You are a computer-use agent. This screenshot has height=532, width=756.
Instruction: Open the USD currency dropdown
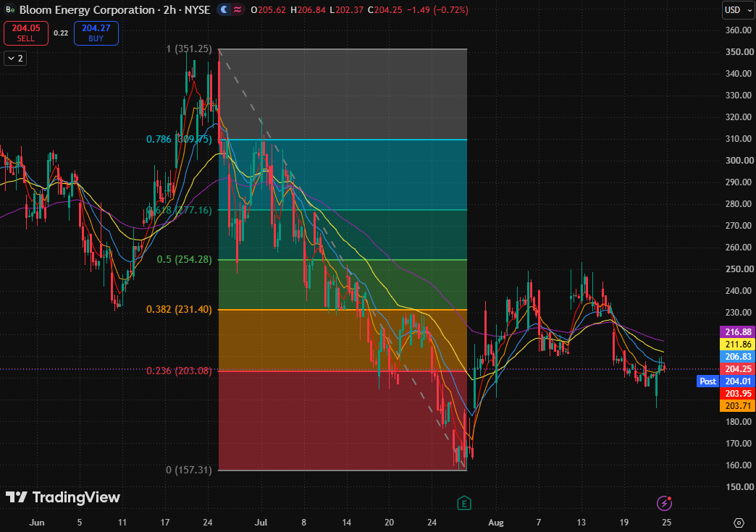tap(738, 9)
